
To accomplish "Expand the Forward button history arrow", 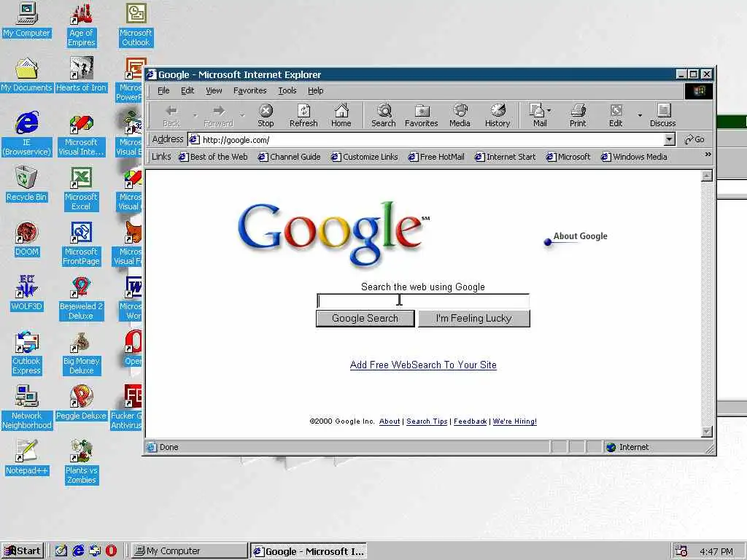I will pyautogui.click(x=242, y=115).
